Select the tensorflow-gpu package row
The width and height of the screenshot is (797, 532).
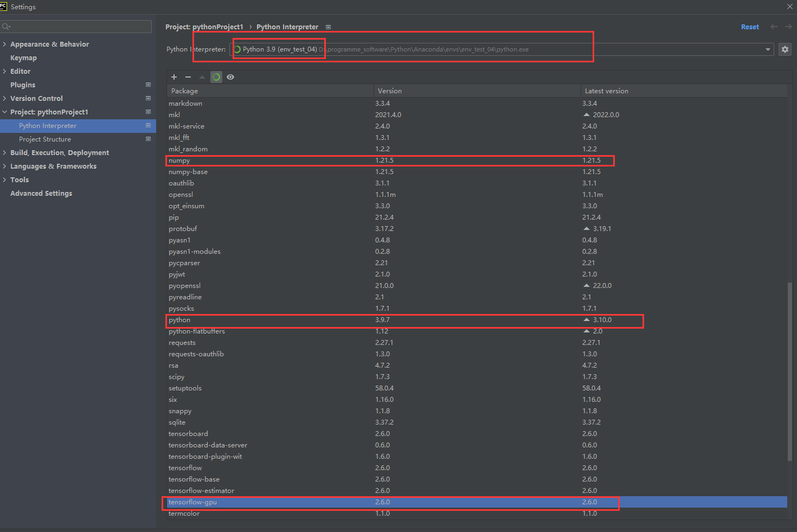click(477, 502)
